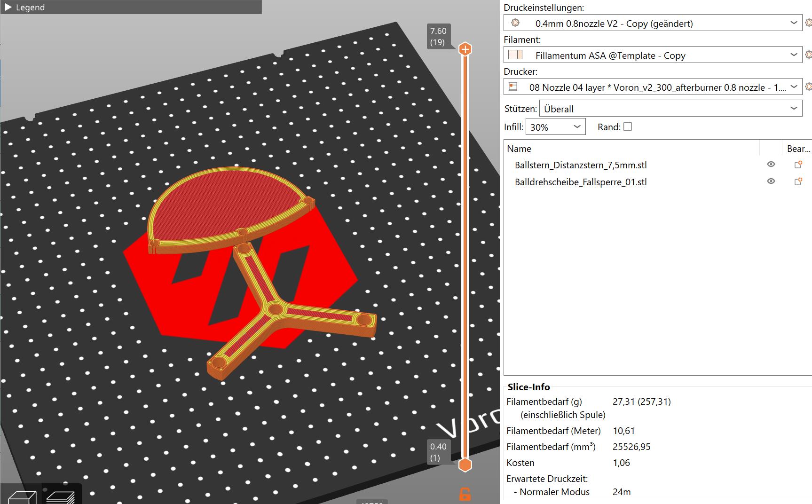
Task: Open the edit gear next to Drucker preset
Action: [x=808, y=87]
